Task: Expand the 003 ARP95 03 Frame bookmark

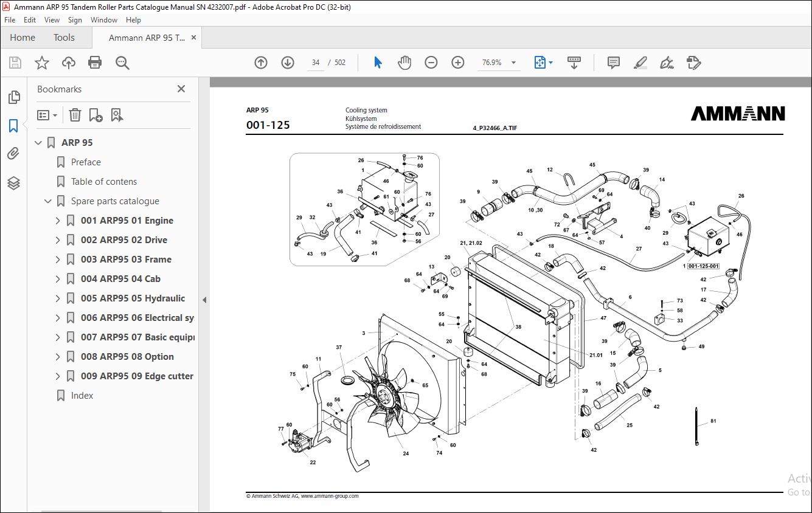Action: [x=58, y=260]
